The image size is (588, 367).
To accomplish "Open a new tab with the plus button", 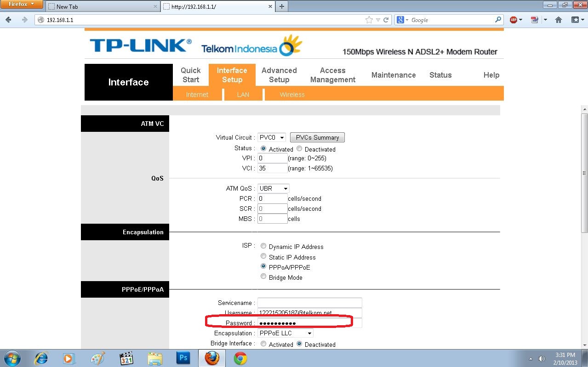I will click(x=281, y=6).
